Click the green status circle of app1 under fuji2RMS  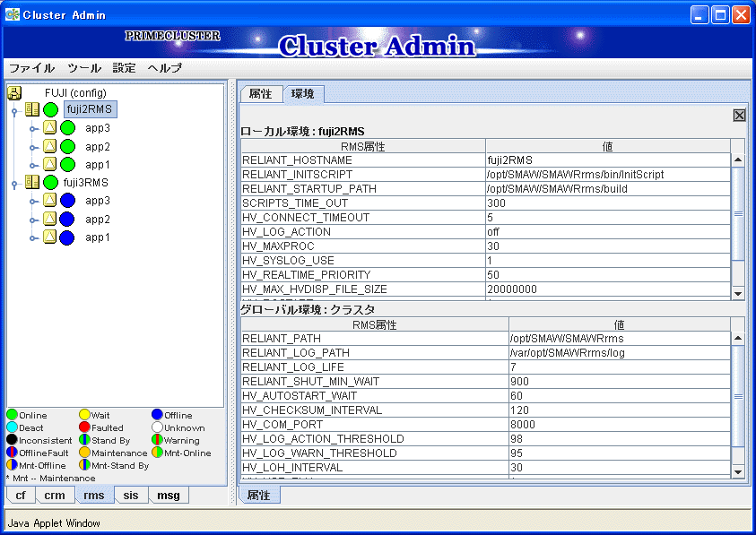coord(67,164)
